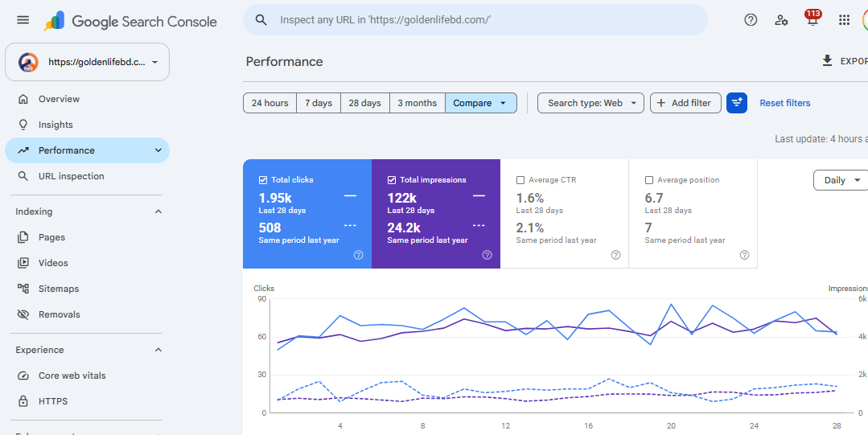
Task: Click the Pages document icon
Action: (x=23, y=237)
